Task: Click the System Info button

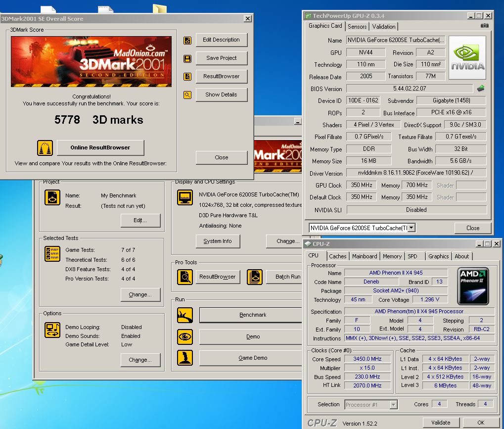Action: 218,241
